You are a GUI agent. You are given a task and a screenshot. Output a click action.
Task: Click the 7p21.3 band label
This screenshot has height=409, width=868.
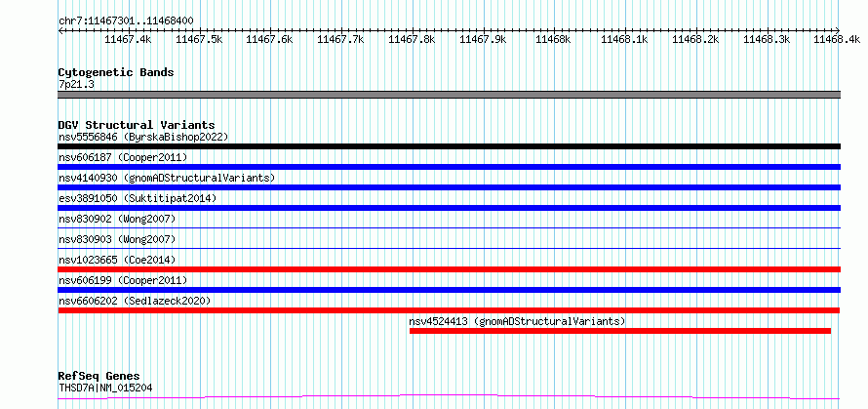76,85
